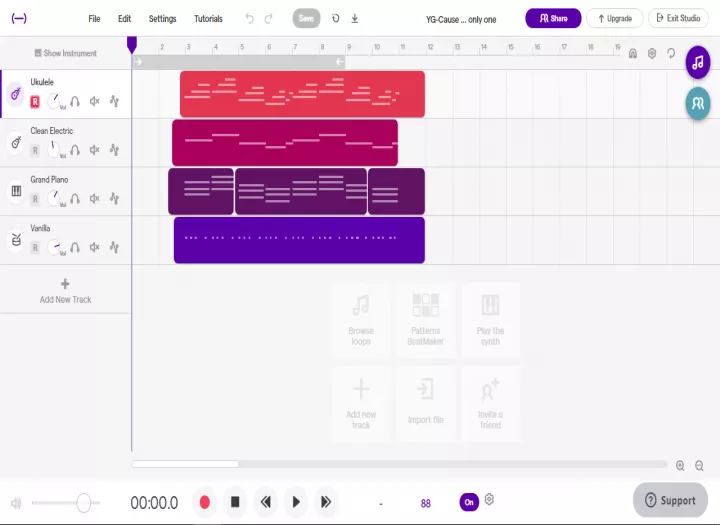Screen dimensions: 720x525
Task: Toggle the metronome On switch
Action: click(469, 502)
